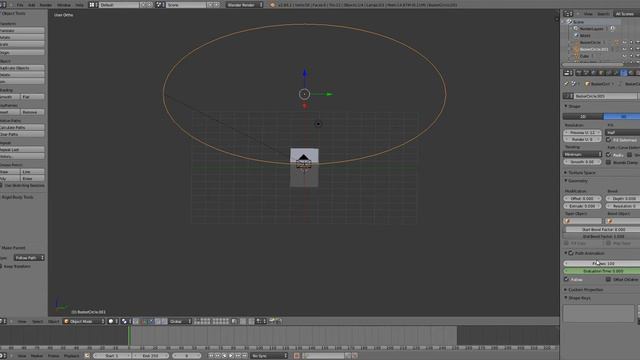This screenshot has width=640, height=360.
Task: Open the Global orientation dropdown
Action: 180,321
